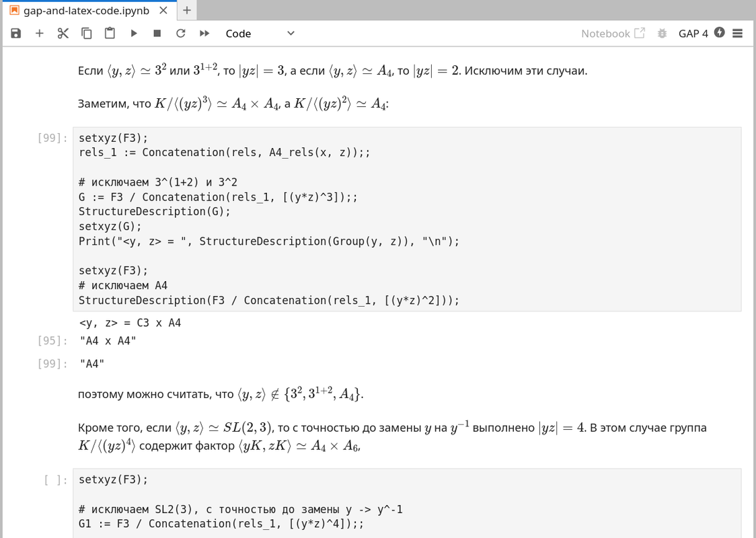Click the markdown line 'поэтому можно считать'
The image size is (756, 538).
pyautogui.click(x=221, y=394)
